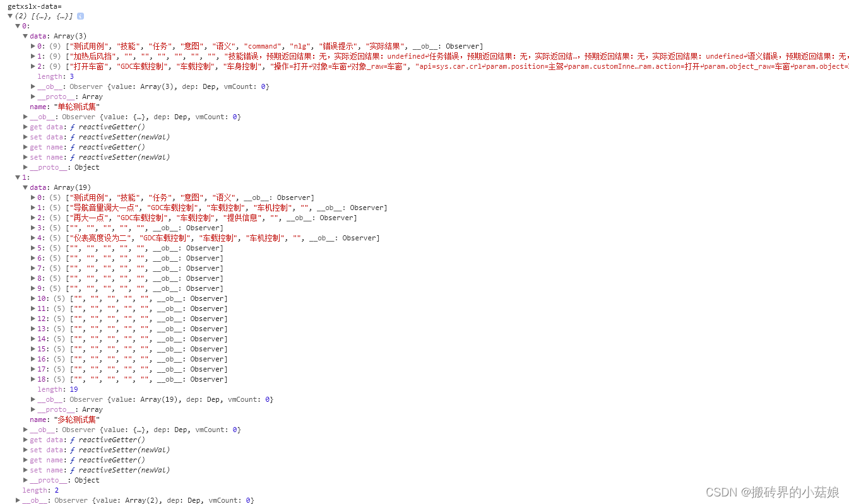This screenshot has width=849, height=504.
Task: Click the "错误提示" header string
Action: click(x=338, y=46)
